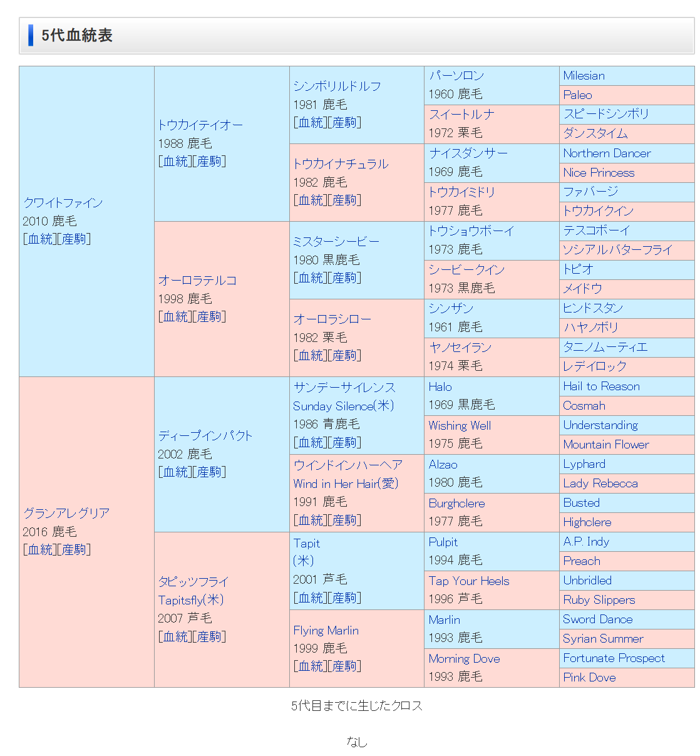Open 血統 link under トウカイテイオー
This screenshot has height=756, width=700.
tap(176, 161)
